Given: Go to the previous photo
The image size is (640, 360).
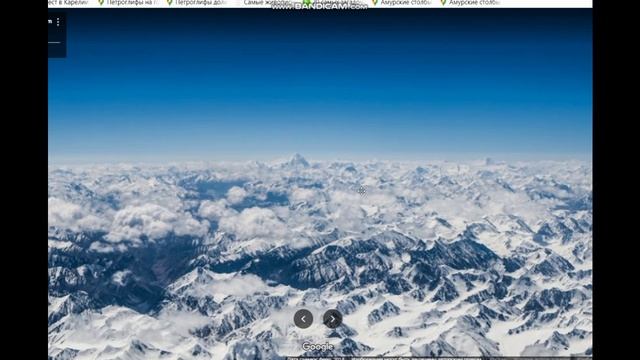Looking at the screenshot, I should click(303, 319).
